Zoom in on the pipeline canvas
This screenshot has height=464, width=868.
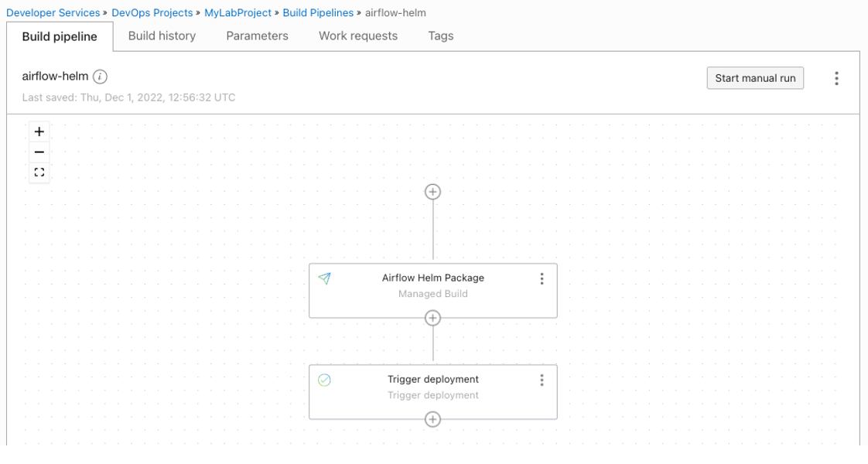click(39, 131)
